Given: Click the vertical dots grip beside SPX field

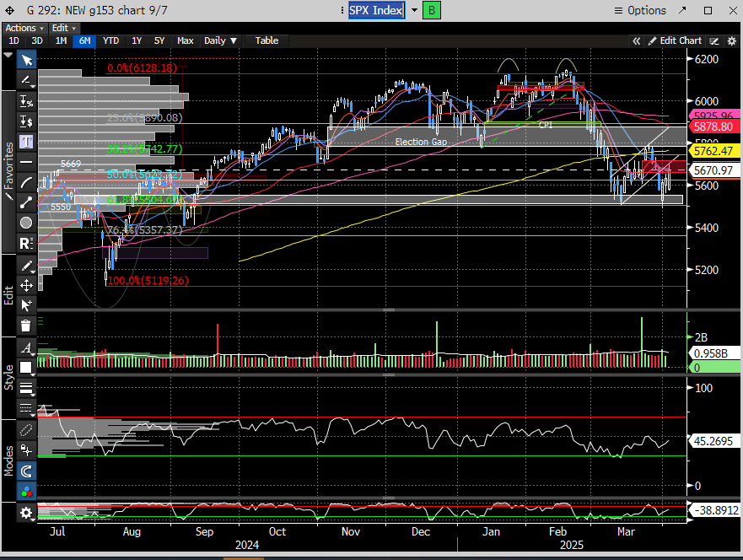Looking at the screenshot, I should tap(342, 10).
